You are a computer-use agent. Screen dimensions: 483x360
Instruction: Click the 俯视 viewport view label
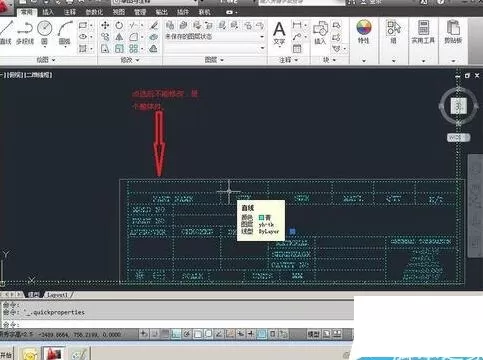[x=16, y=75]
